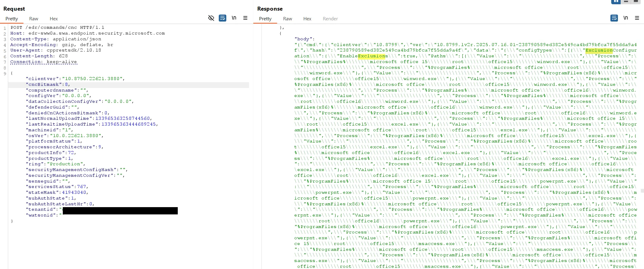The height and width of the screenshot is (269, 644).
Task: Open the Response panel hamburger menu
Action: click(637, 18)
